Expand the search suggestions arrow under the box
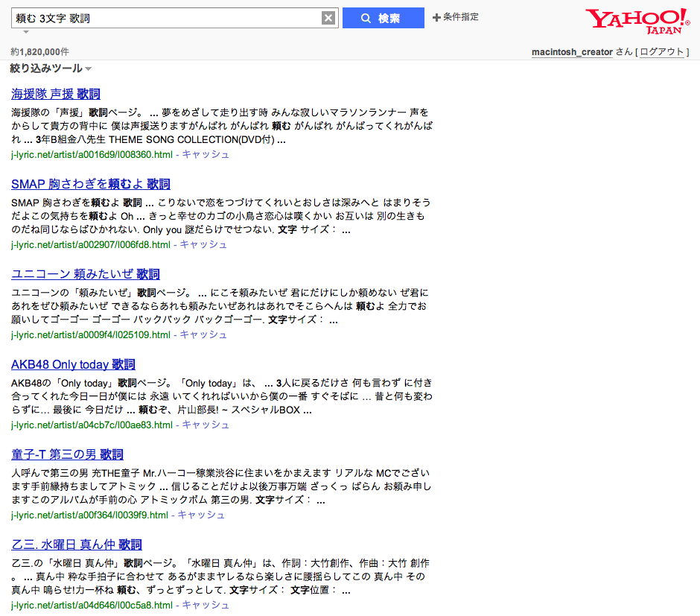 (x=26, y=32)
